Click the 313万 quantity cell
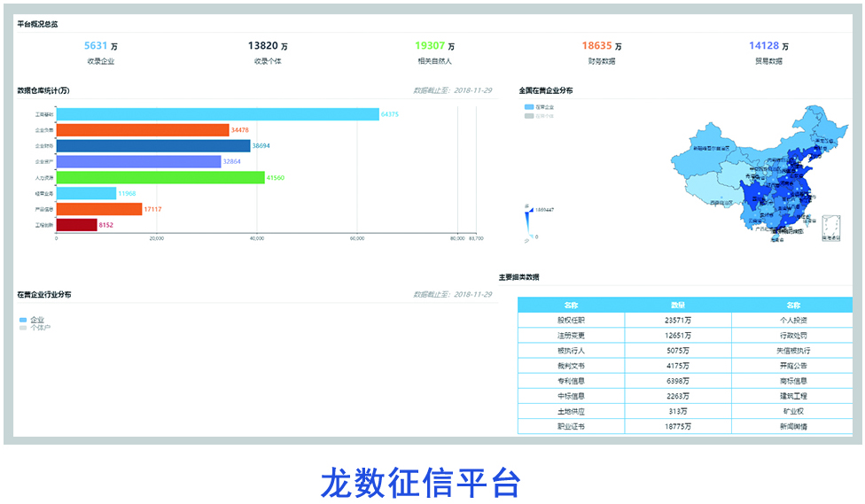 pos(678,411)
